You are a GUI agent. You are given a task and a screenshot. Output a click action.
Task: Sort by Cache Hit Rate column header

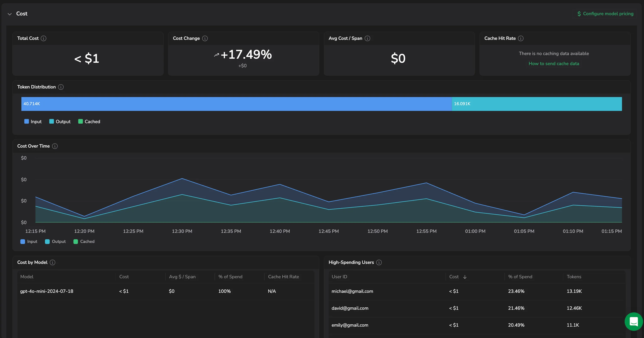tap(283, 277)
